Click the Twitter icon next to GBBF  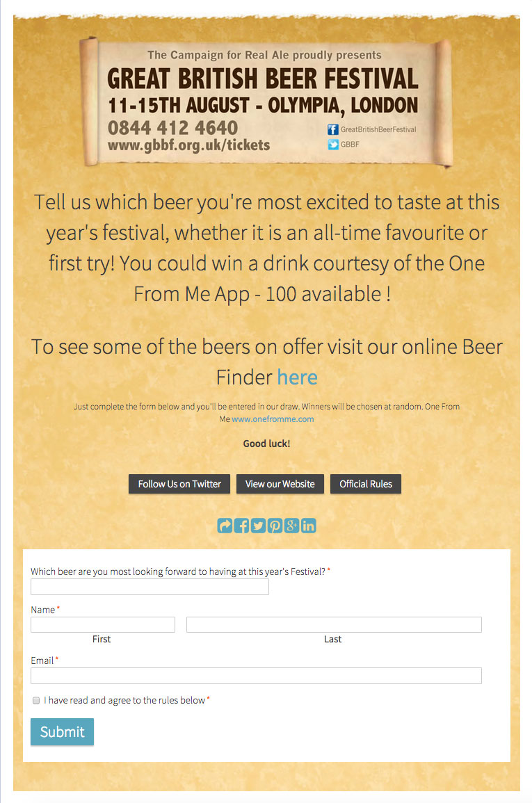coord(332,144)
